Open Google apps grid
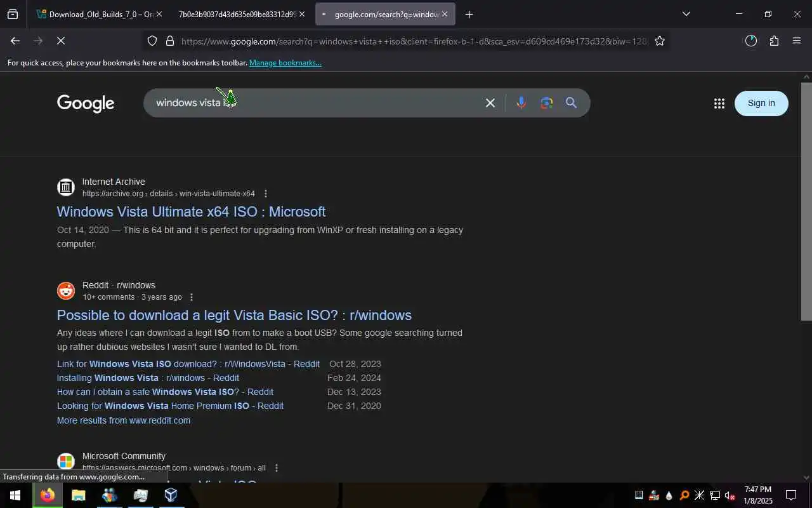This screenshot has width=812, height=508. (719, 104)
